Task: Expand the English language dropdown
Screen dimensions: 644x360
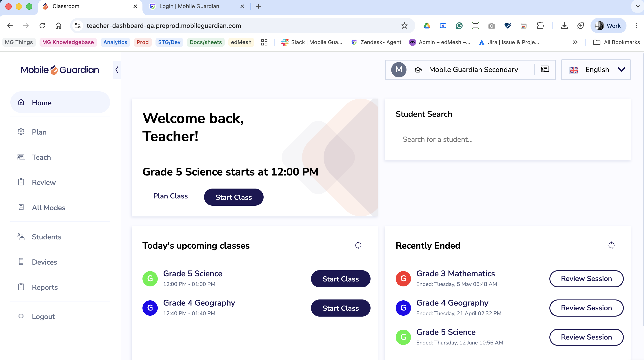Action: (596, 70)
